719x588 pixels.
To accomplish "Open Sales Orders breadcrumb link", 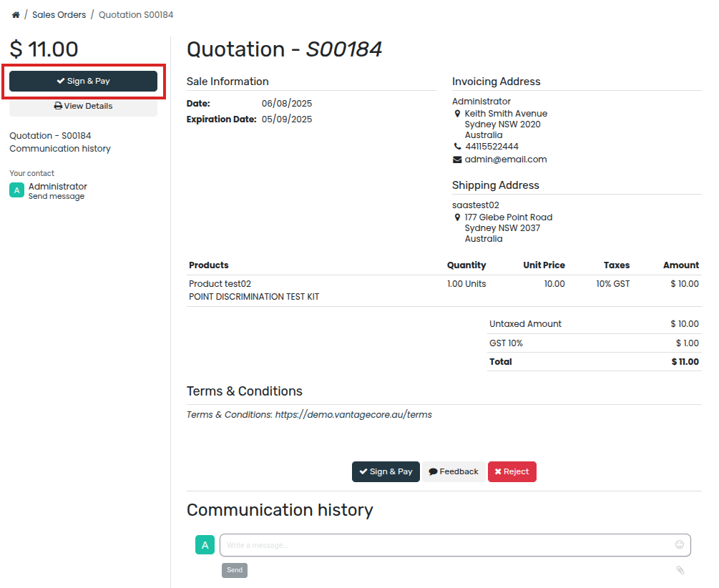I will tap(59, 15).
